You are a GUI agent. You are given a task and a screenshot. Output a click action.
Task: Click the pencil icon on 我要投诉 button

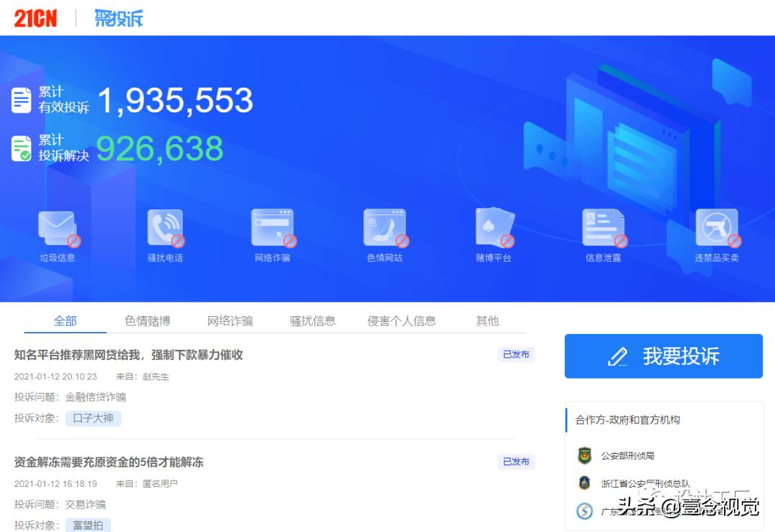point(619,356)
